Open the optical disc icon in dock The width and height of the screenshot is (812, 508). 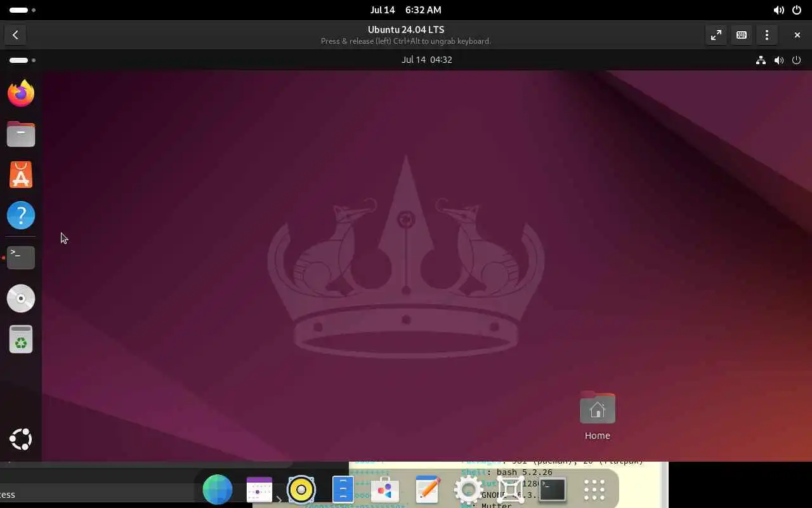point(21,298)
